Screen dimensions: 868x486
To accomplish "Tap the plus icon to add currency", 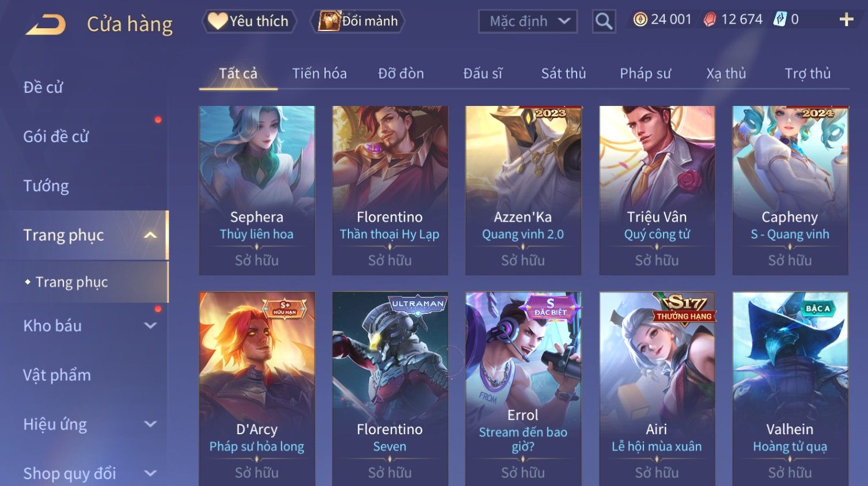I will (846, 20).
